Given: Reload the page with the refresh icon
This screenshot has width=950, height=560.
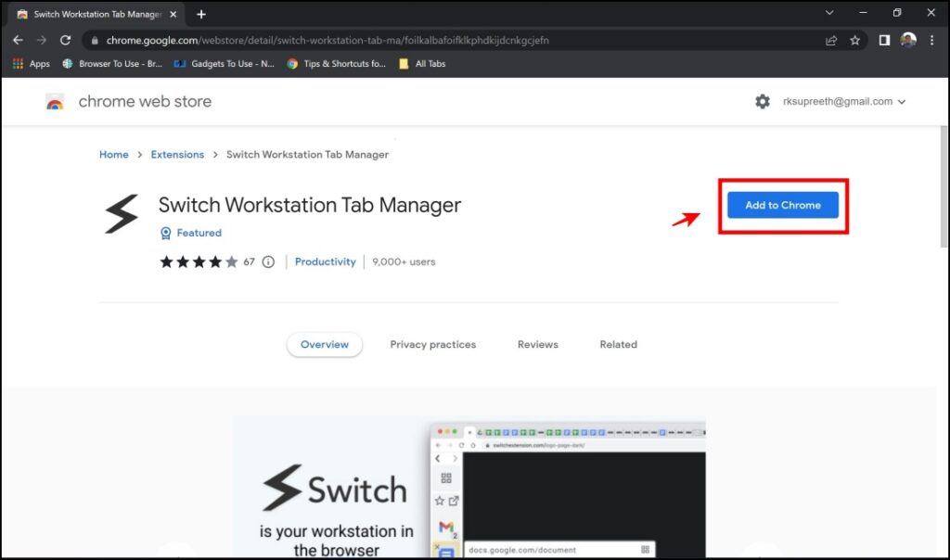Looking at the screenshot, I should 64,40.
